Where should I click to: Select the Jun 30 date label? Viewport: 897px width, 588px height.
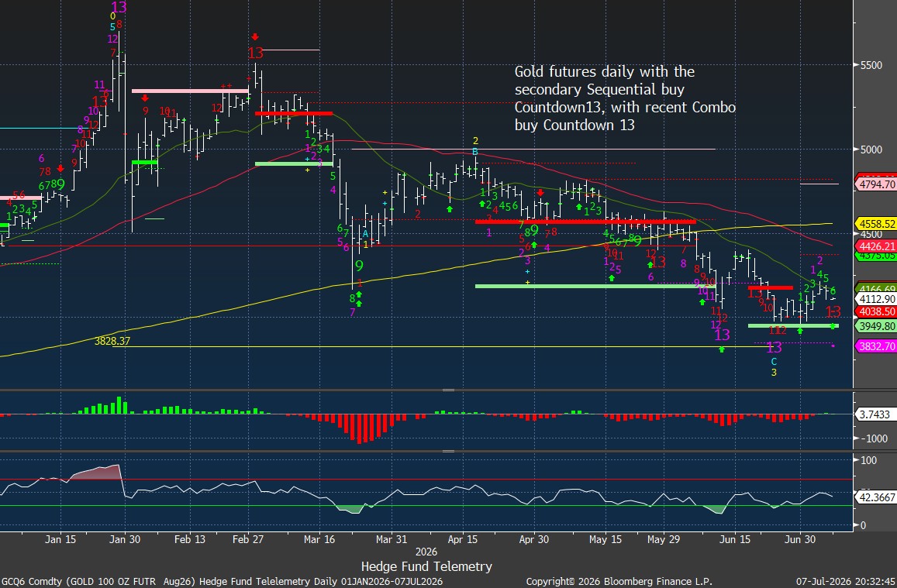coord(800,539)
